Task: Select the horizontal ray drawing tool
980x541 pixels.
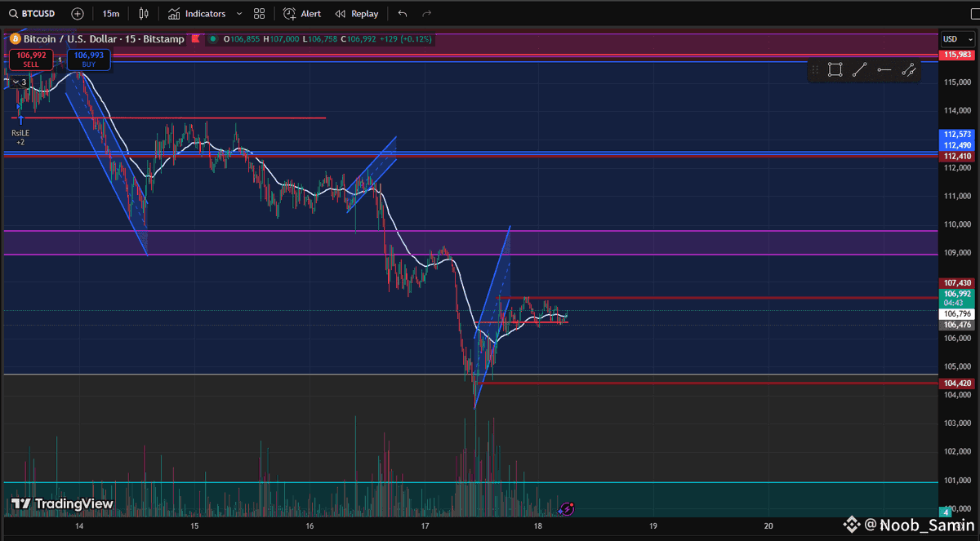Action: pos(884,70)
